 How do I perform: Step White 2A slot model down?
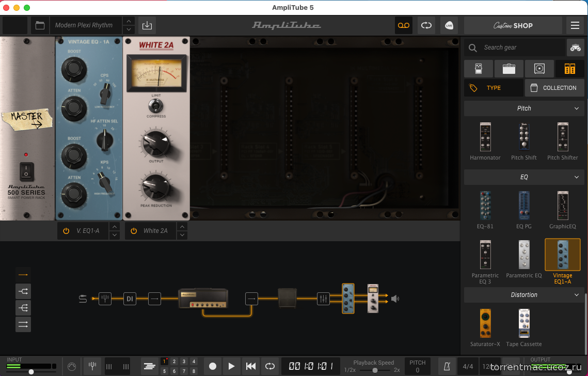click(x=182, y=236)
